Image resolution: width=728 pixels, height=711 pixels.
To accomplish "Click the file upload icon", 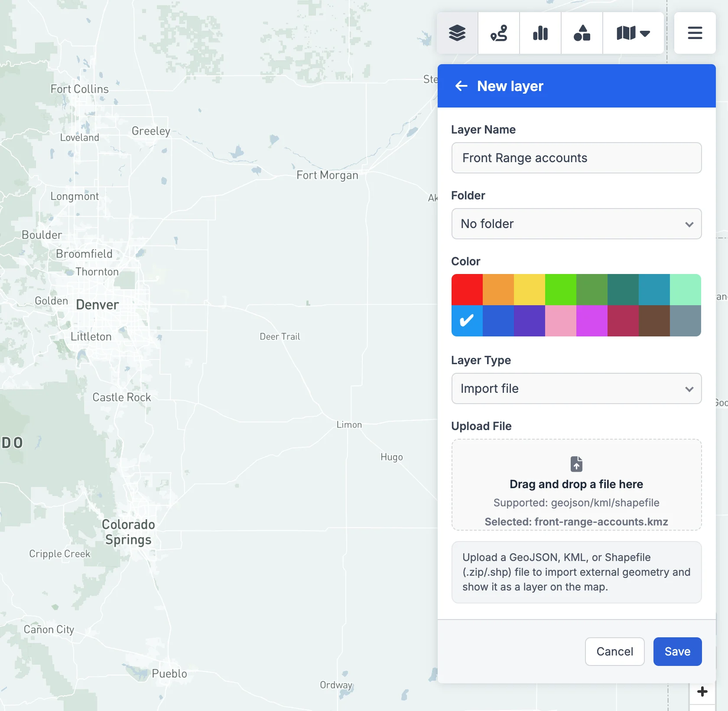I will click(576, 464).
